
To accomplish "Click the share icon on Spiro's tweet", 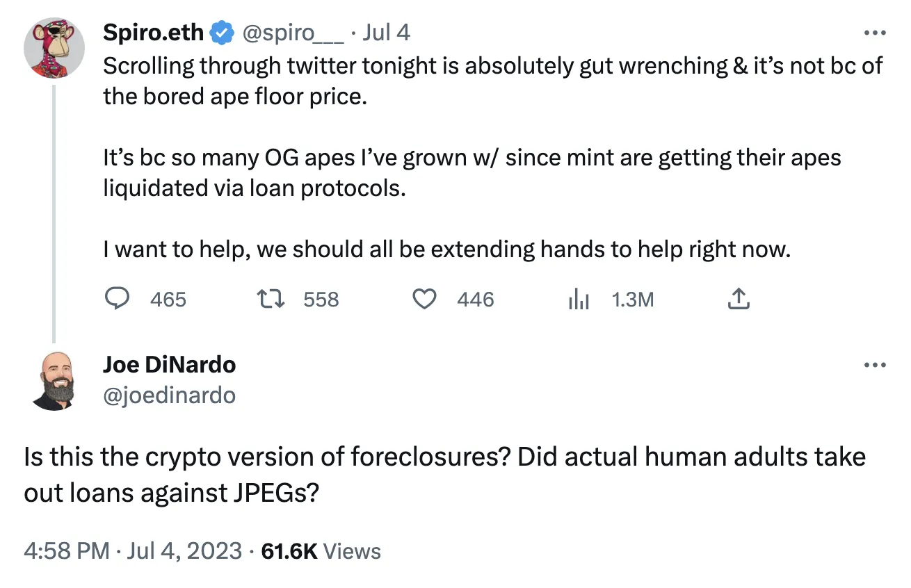I will point(739,300).
